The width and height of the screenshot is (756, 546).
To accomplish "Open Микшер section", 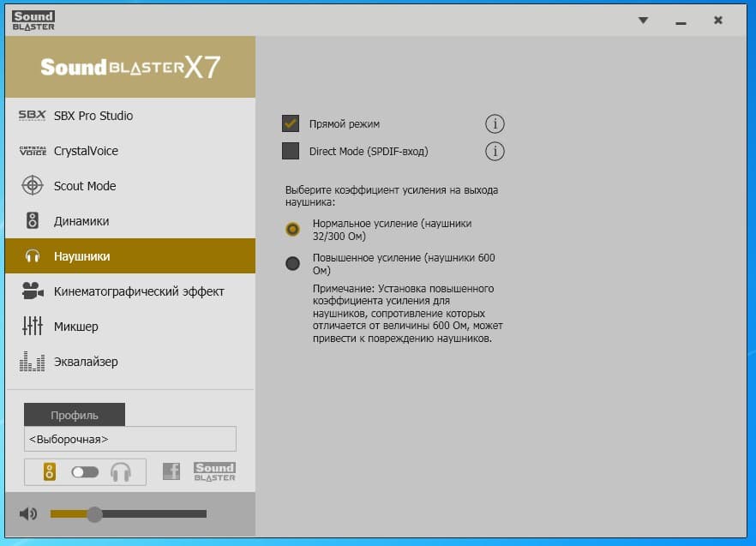I will tap(130, 327).
